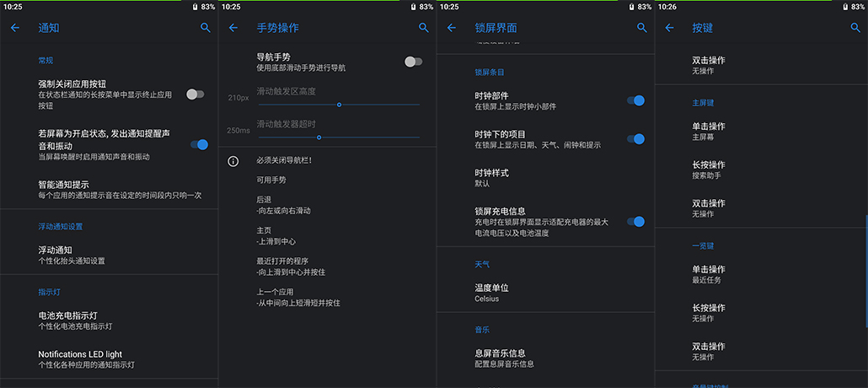The height and width of the screenshot is (388, 868).
Task: Go back from 手势操作 screen
Action: (233, 28)
